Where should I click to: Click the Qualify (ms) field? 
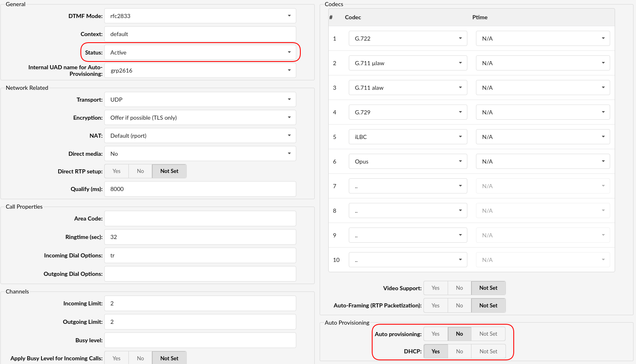point(200,189)
